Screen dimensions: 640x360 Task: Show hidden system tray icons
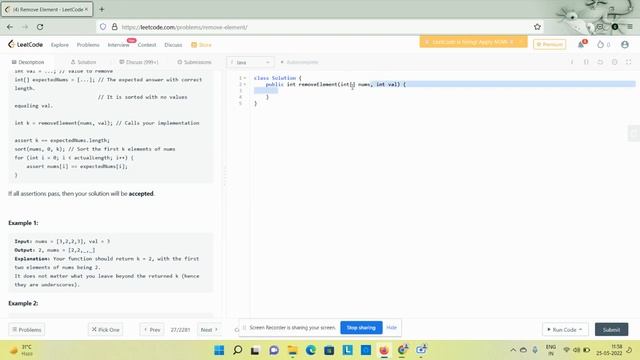pos(513,350)
